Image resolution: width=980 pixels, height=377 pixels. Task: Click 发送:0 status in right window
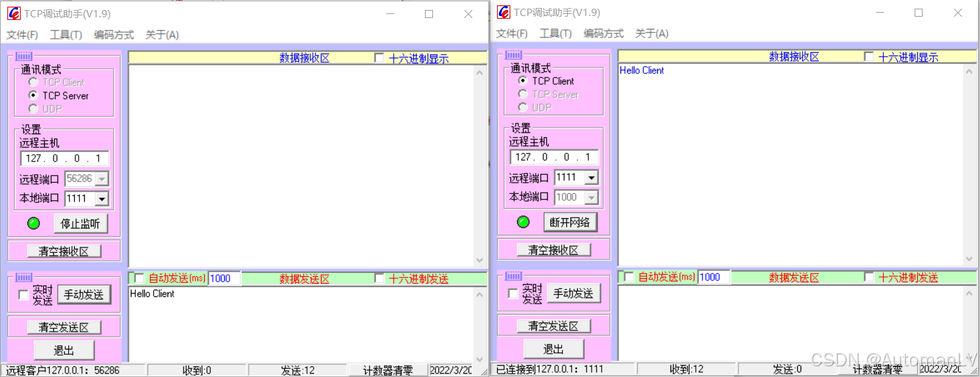[787, 369]
